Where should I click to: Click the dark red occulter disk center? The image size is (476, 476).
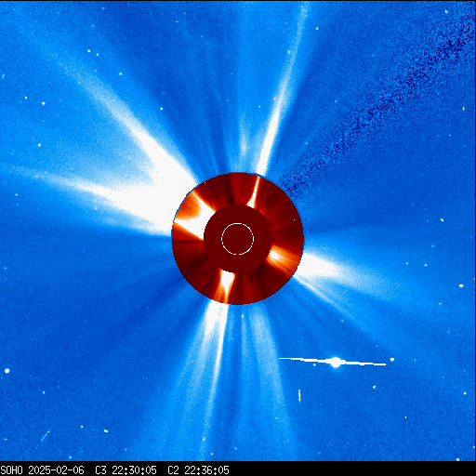coord(238,239)
